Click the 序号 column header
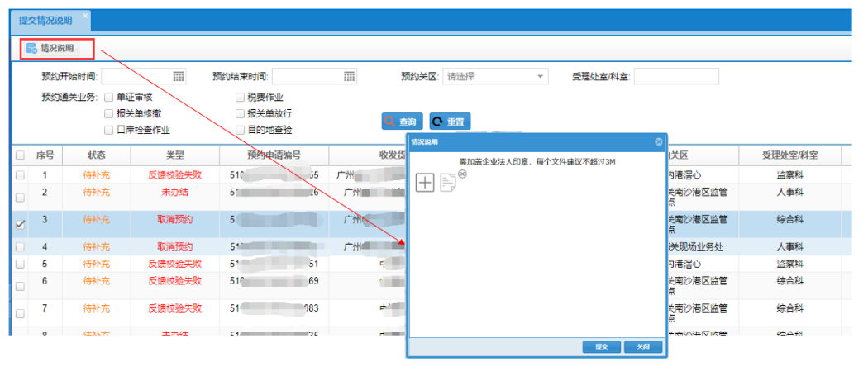The height and width of the screenshot is (377, 868). pos(45,155)
